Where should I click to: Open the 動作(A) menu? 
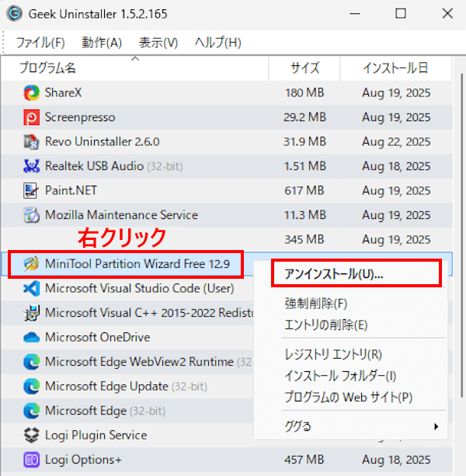pos(102,43)
